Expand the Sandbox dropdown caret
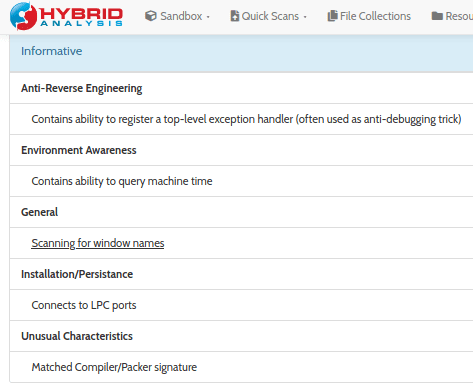 tap(208, 17)
